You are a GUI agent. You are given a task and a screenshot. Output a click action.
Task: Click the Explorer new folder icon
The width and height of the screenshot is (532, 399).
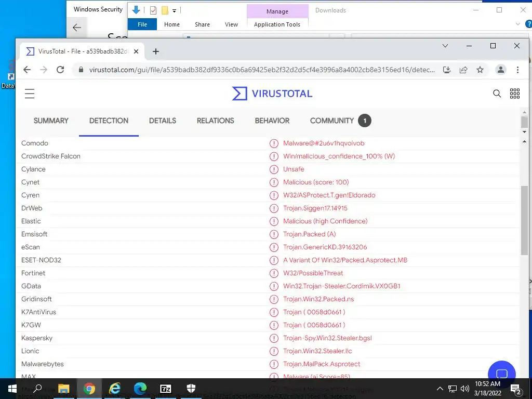[165, 10]
